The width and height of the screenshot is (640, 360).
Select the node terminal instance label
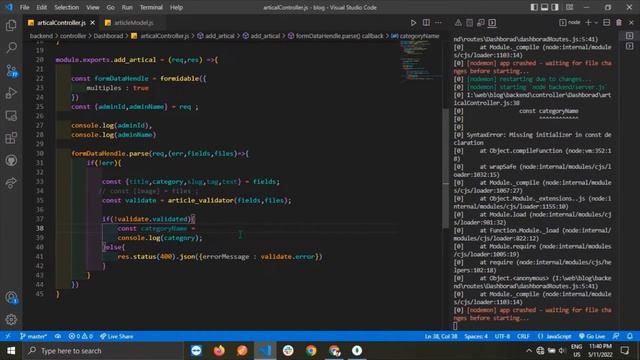(x=570, y=23)
